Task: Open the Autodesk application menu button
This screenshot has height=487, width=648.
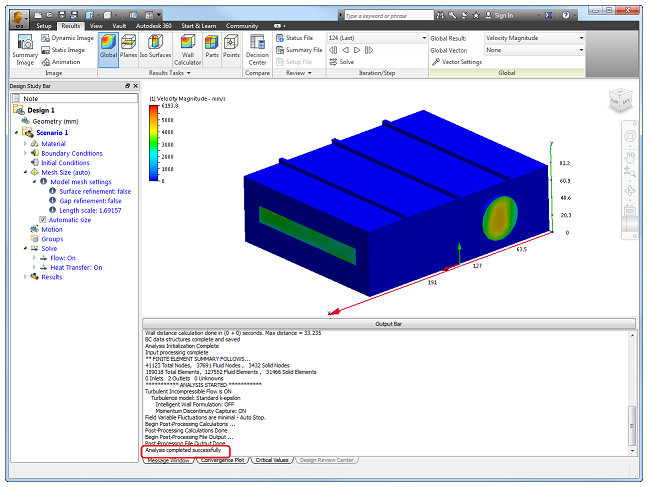Action: pos(19,19)
